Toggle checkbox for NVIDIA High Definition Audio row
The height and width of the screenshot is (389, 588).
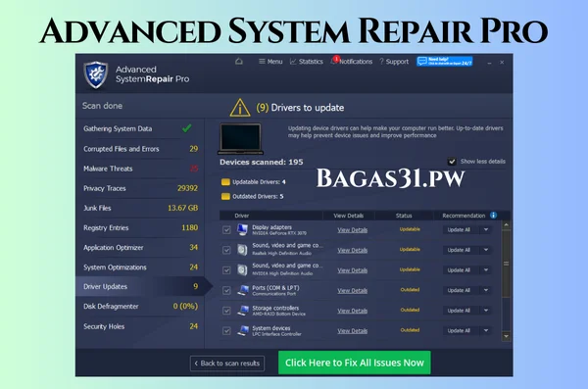click(226, 270)
